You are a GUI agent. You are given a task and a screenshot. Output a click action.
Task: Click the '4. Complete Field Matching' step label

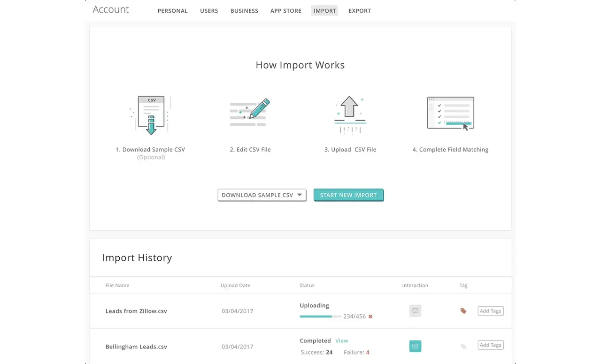pos(450,150)
